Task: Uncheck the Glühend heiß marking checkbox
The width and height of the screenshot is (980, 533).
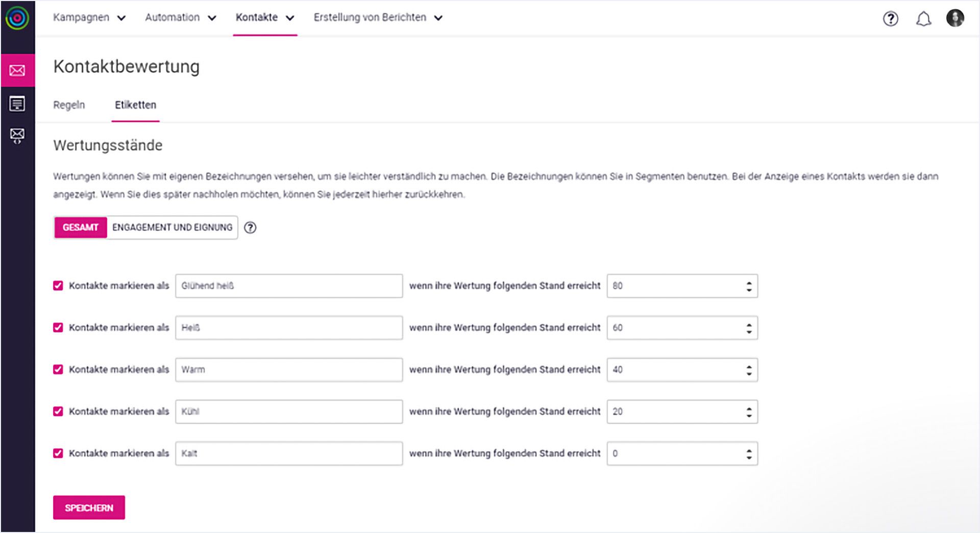Action: pos(57,285)
